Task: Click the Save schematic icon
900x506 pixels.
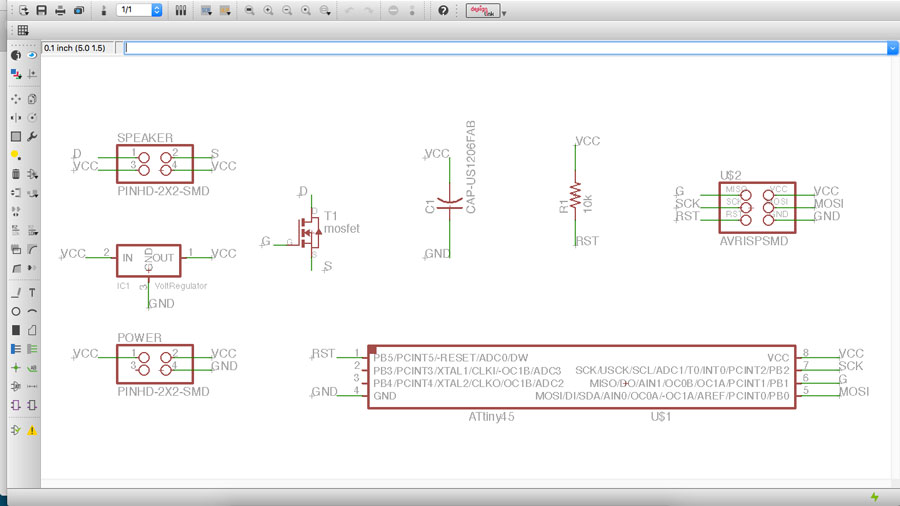Action: point(41,10)
